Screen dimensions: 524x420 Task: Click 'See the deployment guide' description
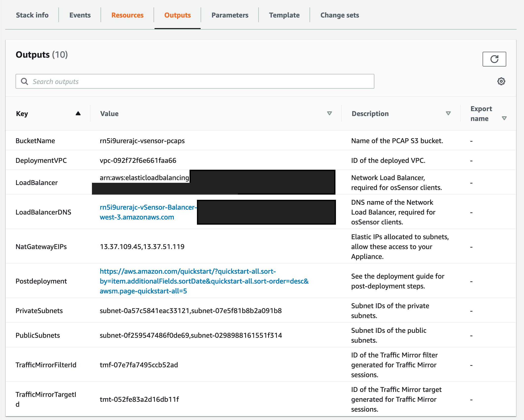[398, 281]
